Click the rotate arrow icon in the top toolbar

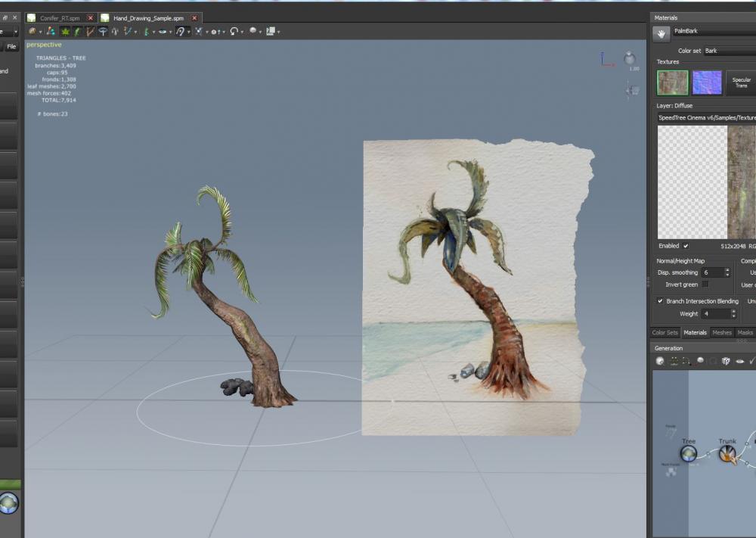(234, 31)
